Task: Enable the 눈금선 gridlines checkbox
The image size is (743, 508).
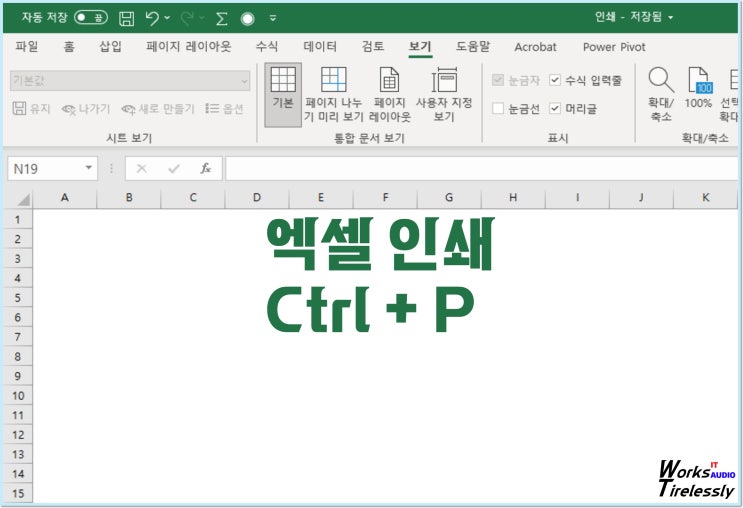Action: point(498,109)
